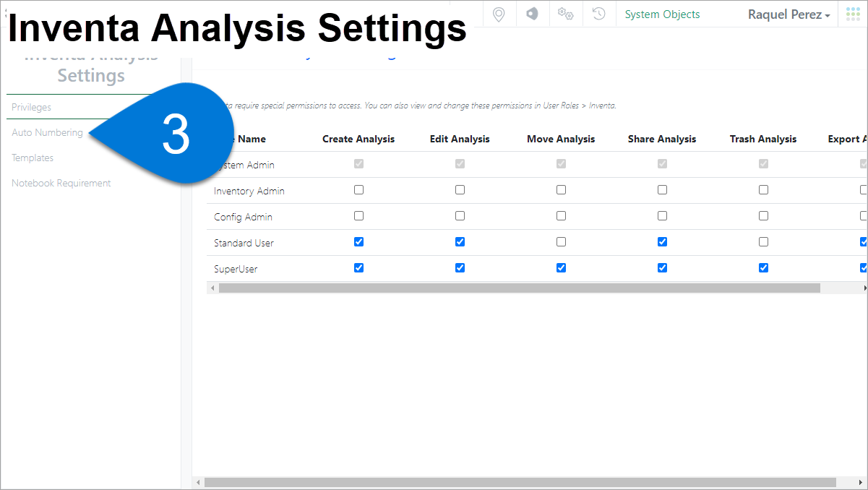
Task: Open Auto Numbering settings
Action: [x=47, y=132]
